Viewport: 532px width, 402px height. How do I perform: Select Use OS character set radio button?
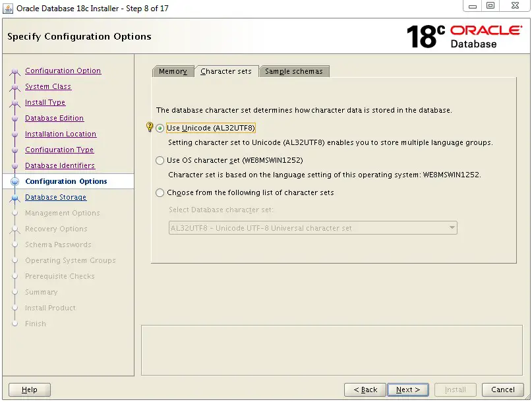click(160, 160)
